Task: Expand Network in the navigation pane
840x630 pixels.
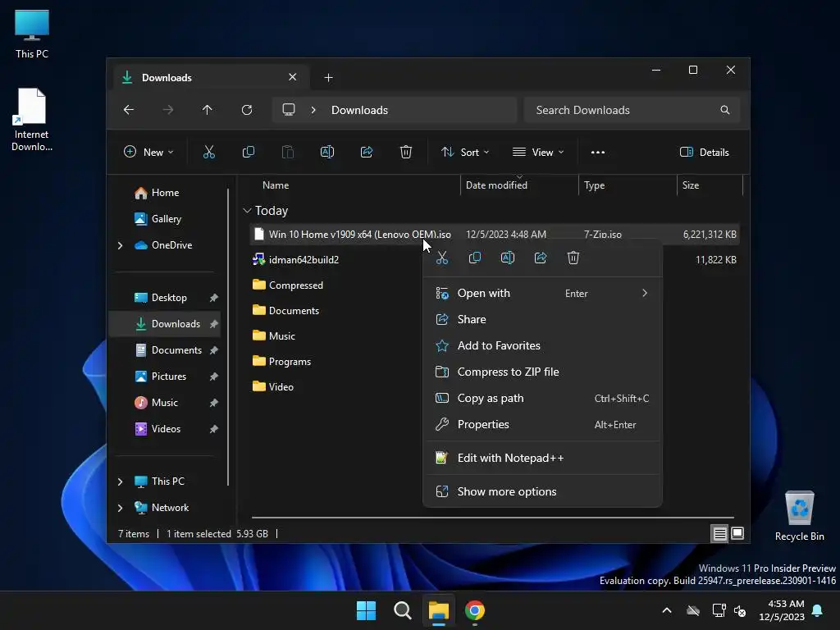Action: 120,508
